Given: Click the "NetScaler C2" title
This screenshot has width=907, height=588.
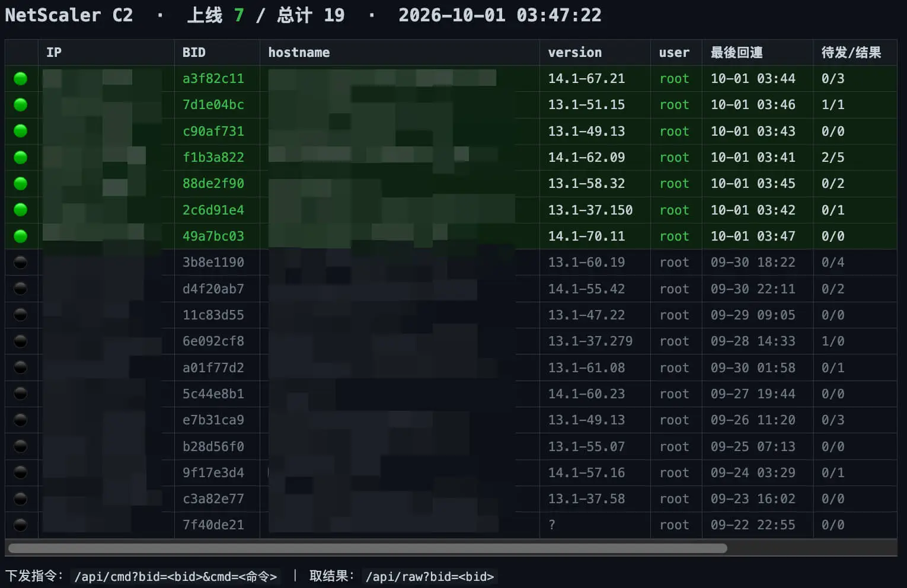Looking at the screenshot, I should (x=69, y=15).
